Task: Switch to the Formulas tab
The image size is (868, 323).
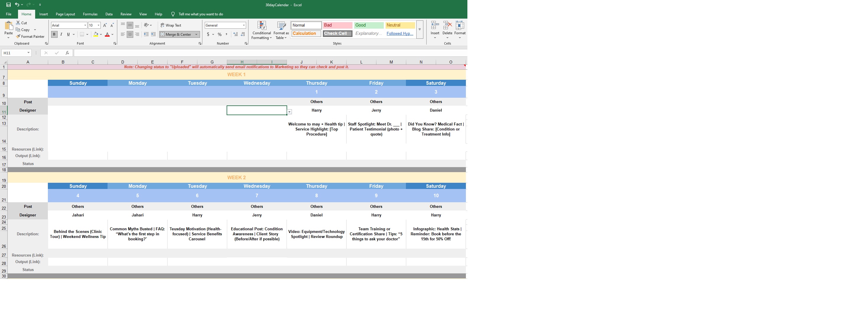Action: pyautogui.click(x=90, y=14)
